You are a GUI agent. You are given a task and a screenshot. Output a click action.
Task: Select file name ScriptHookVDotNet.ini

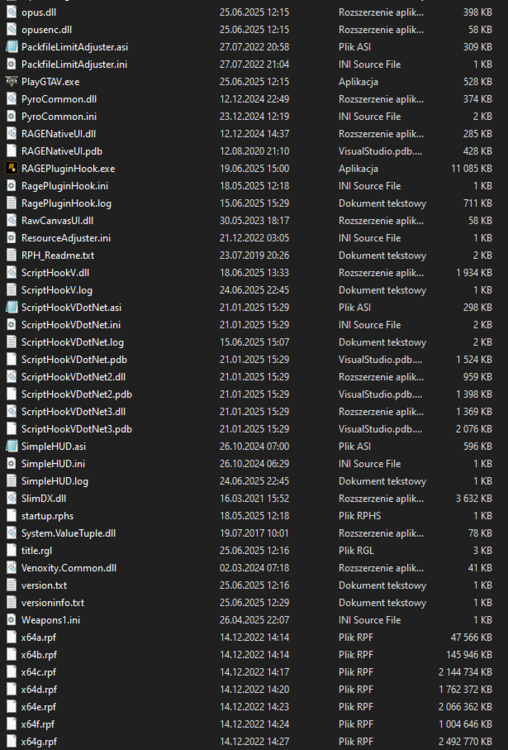coord(71,325)
